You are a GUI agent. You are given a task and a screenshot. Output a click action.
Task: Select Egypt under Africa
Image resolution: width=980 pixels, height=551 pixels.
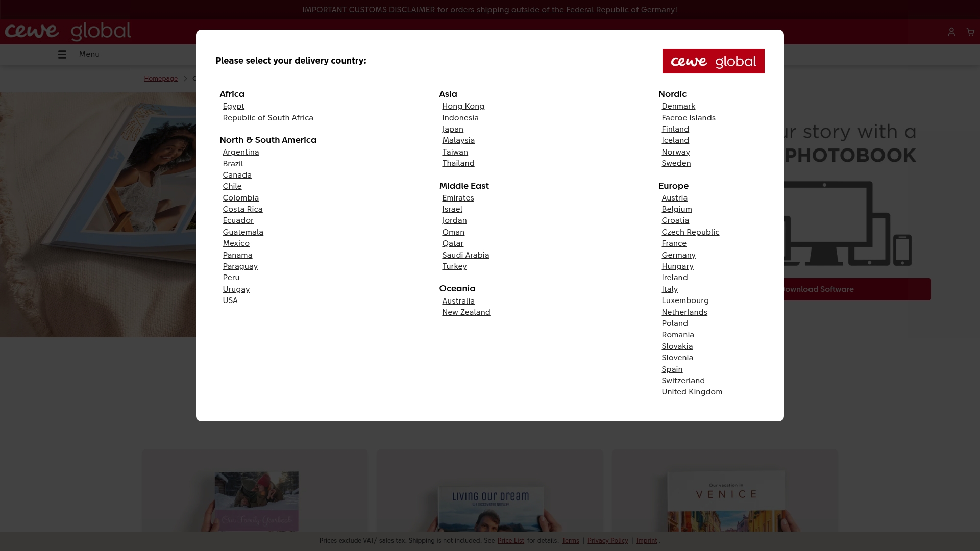[233, 106]
